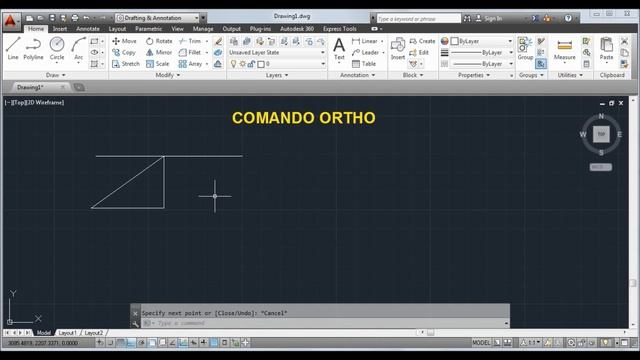
Task: Click the Copy command
Action: pos(124,52)
